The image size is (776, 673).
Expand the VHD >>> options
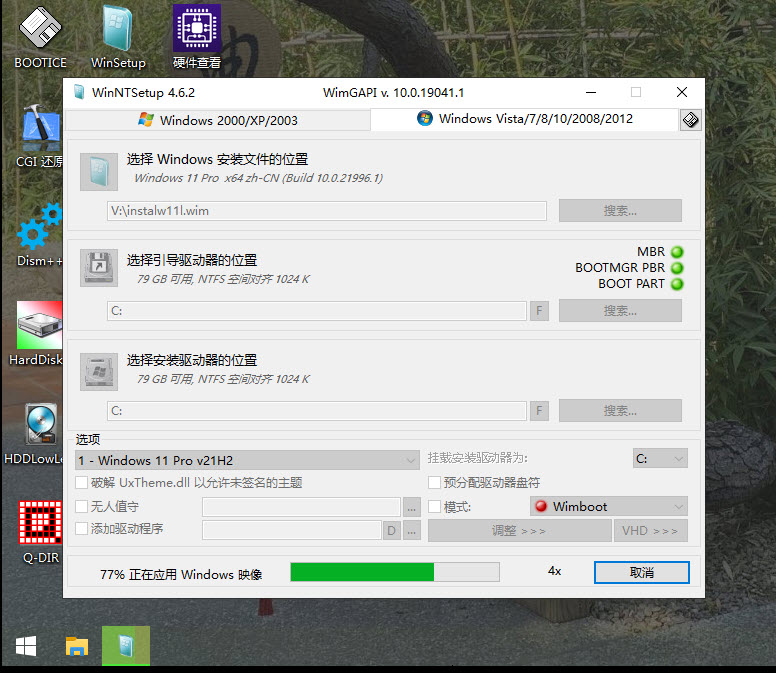651,530
